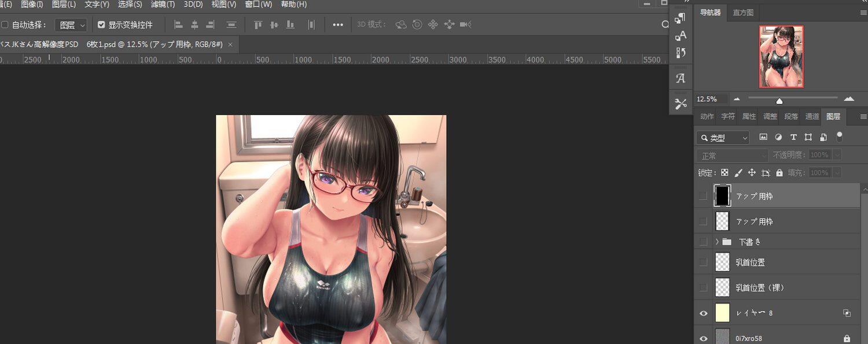The width and height of the screenshot is (868, 344).
Task: Select the 3D pan mode icon
Action: 433,25
